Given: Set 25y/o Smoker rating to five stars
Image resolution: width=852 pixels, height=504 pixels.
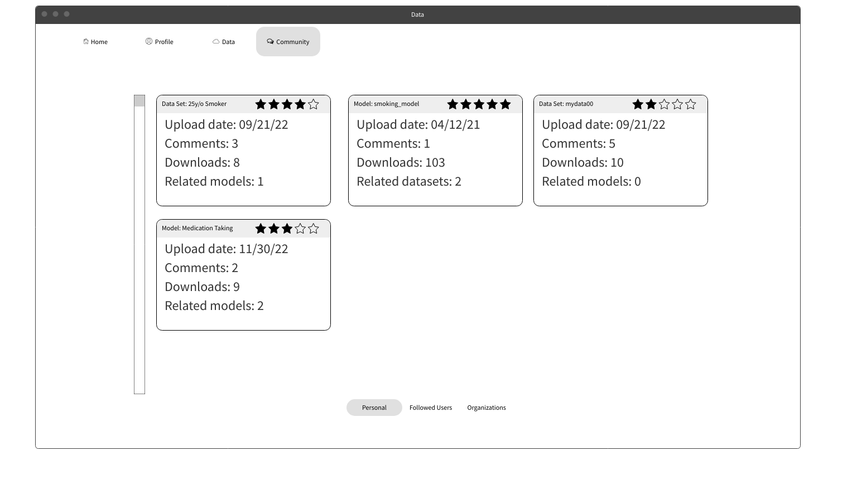Looking at the screenshot, I should pos(314,104).
